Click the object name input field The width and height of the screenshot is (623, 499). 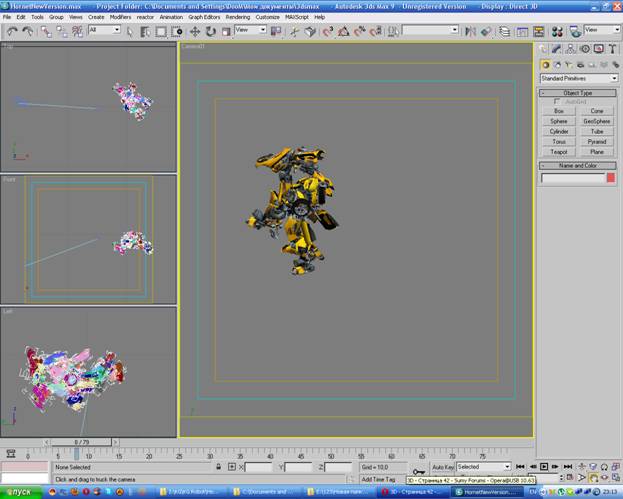tap(572, 178)
